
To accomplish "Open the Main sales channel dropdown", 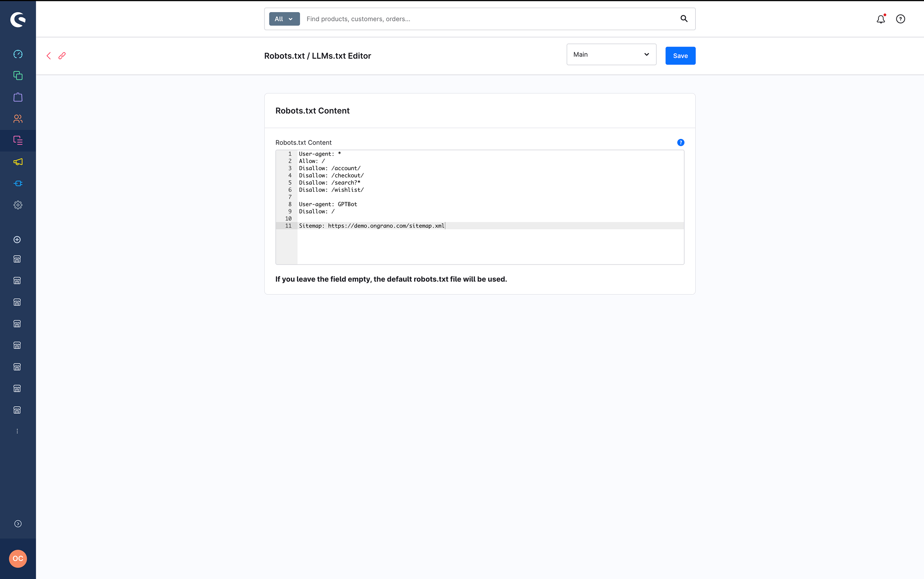I will pyautogui.click(x=611, y=55).
